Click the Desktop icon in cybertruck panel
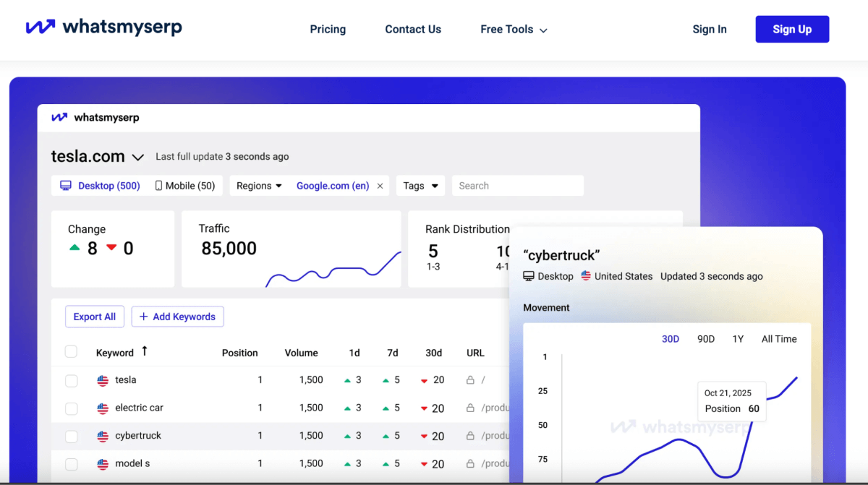 click(x=529, y=276)
